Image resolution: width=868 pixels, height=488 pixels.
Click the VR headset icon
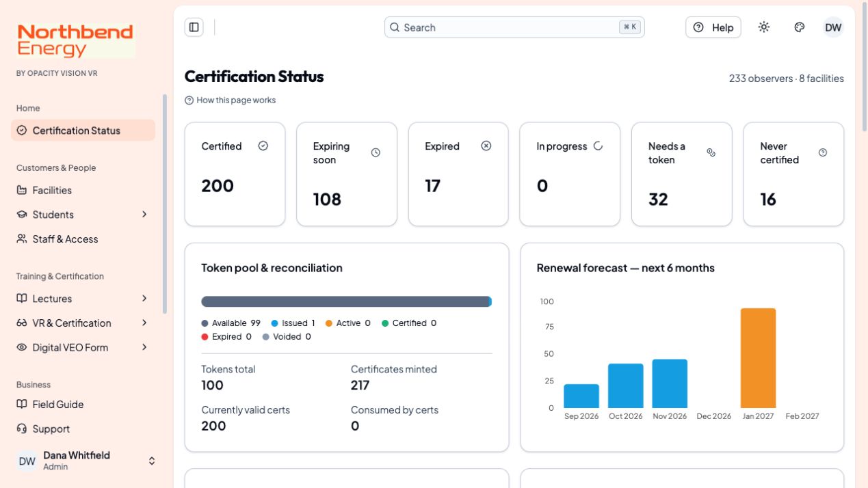(x=22, y=323)
